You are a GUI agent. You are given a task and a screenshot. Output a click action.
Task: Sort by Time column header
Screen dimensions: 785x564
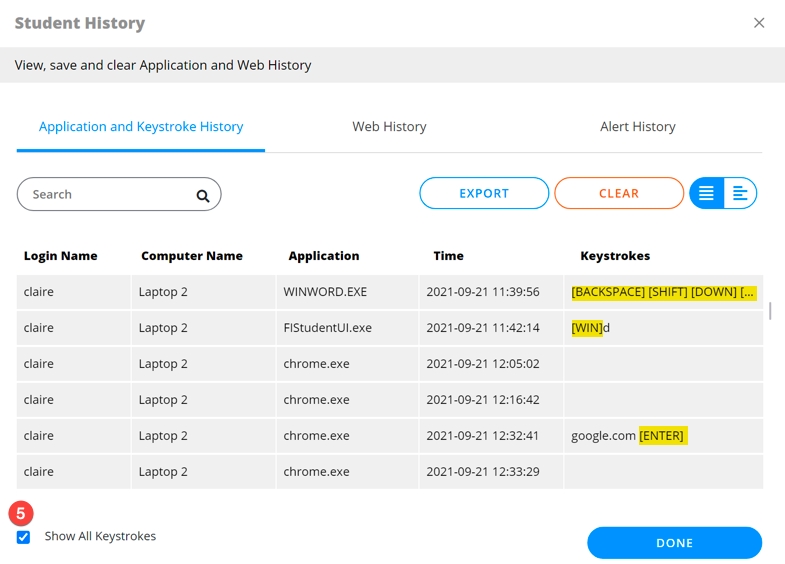pyautogui.click(x=448, y=256)
